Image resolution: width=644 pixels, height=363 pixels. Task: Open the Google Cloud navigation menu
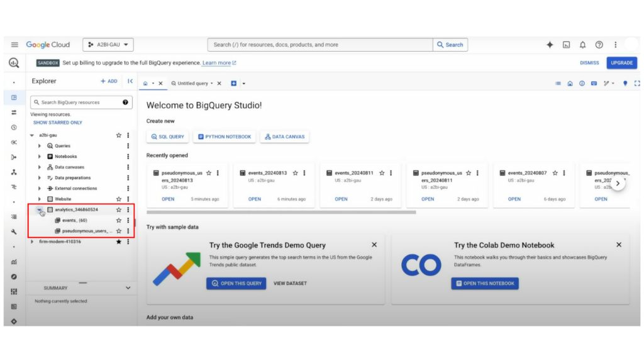(x=14, y=45)
